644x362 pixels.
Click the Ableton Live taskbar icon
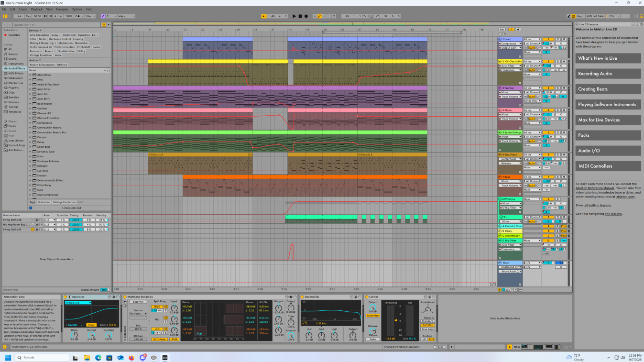pos(165,357)
